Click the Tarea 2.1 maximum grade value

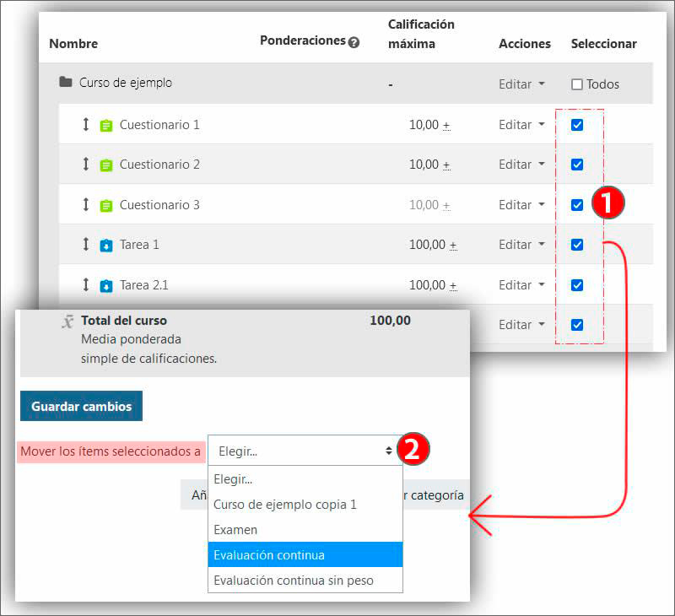pos(427,285)
